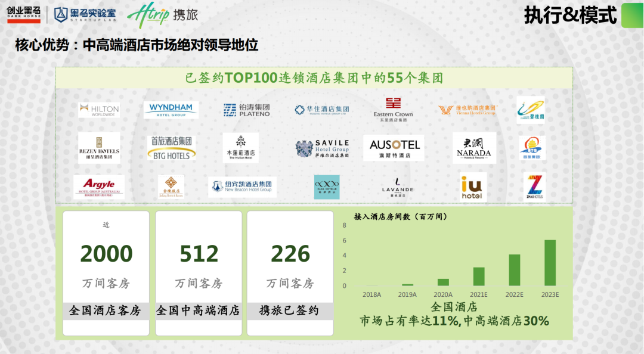This screenshot has height=354, width=644.
Task: Click the Hilton Worldwide logo
Action: (x=99, y=110)
